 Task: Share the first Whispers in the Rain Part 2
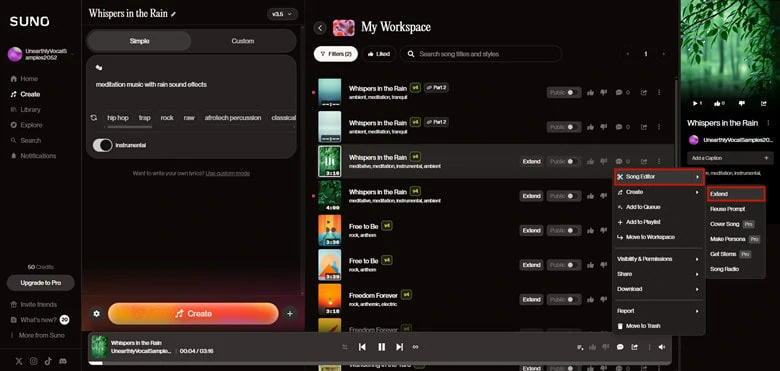(644, 93)
